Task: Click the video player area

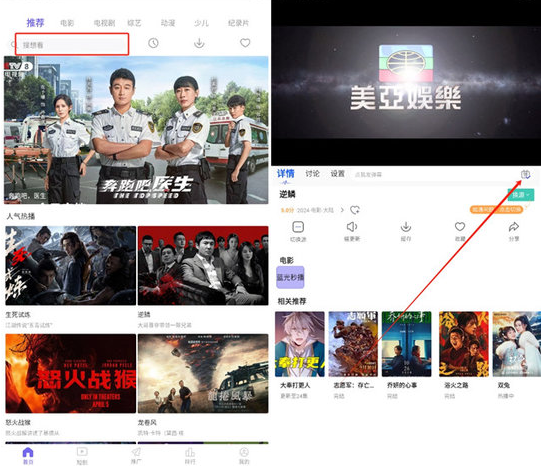Action: click(406, 83)
